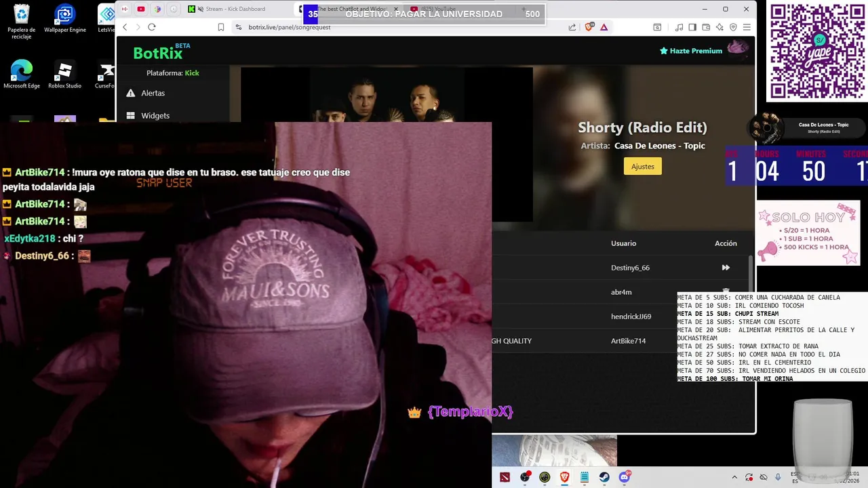Image resolution: width=868 pixels, height=488 pixels.
Task: Expand hidden system tray icons
Action: (x=734, y=477)
